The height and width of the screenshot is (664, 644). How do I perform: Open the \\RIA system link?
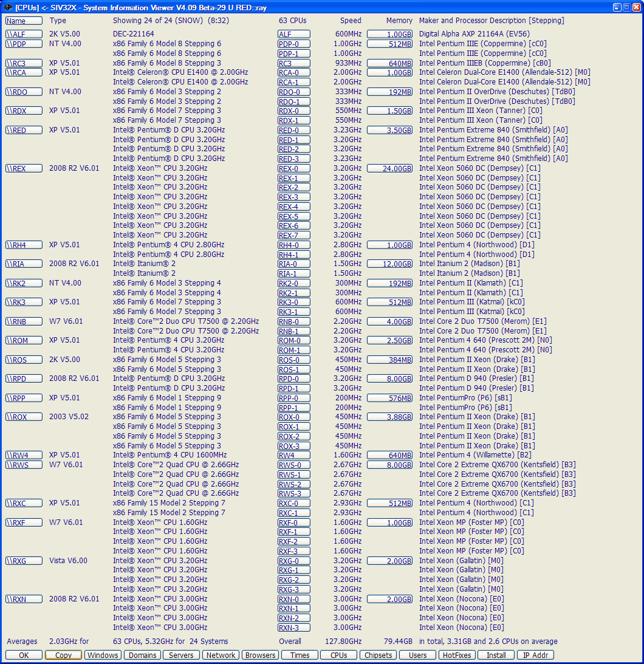[x=24, y=264]
